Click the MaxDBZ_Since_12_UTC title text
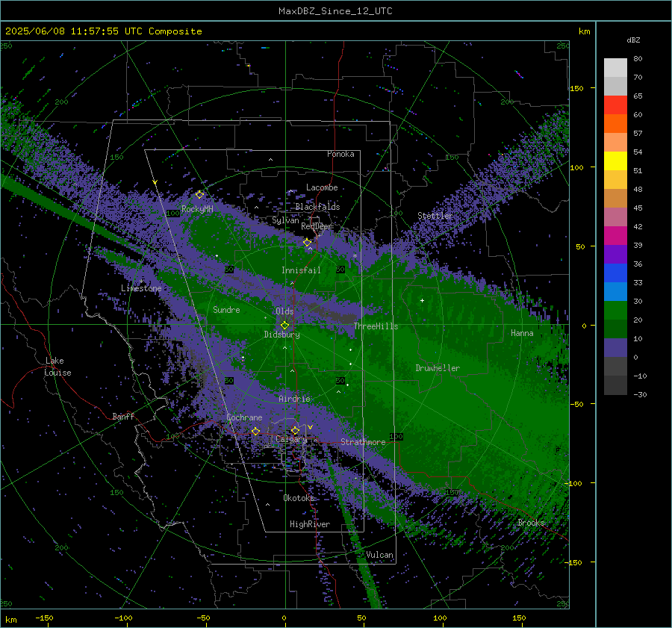 click(335, 11)
